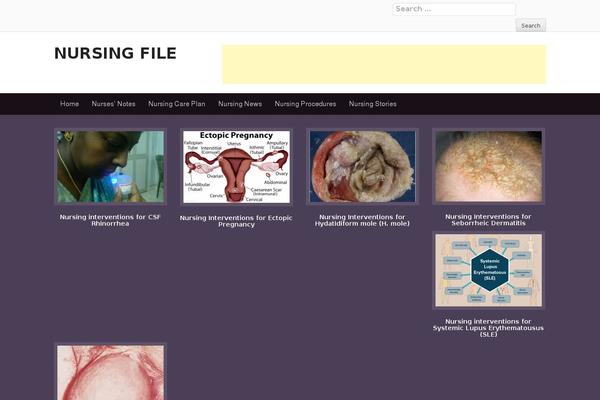Open the CSF Rhinorrhea thumbnail image
This screenshot has height=400, width=600.
click(110, 167)
